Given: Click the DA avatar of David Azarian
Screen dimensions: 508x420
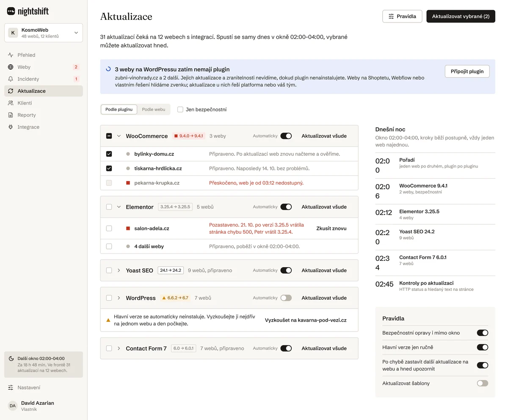Looking at the screenshot, I should point(13,406).
